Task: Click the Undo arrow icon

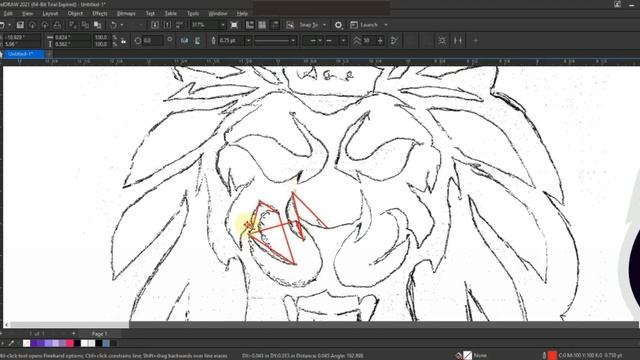Action: [113, 25]
